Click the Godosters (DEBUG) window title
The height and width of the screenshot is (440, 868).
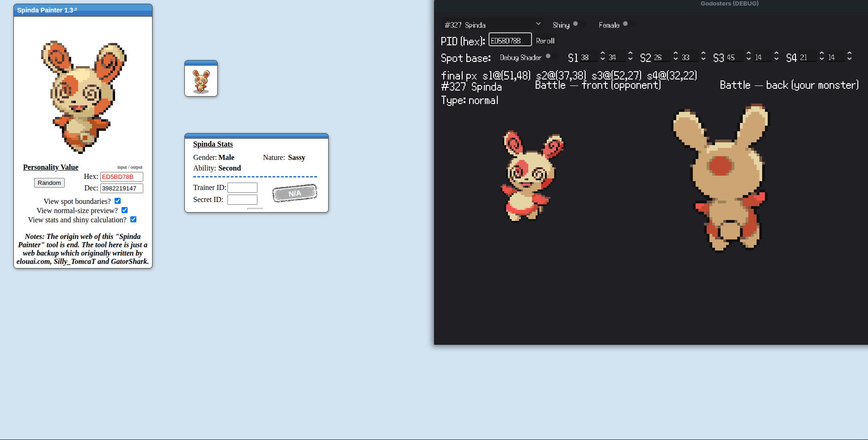point(729,3)
